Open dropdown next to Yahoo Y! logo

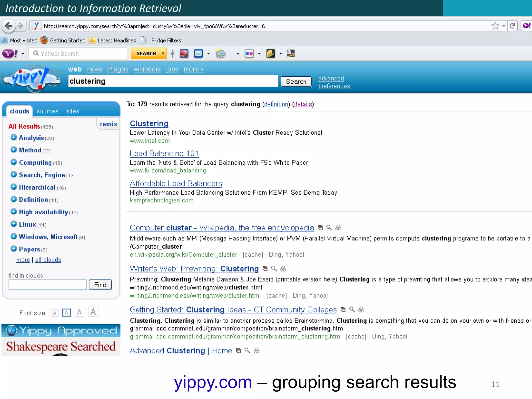(23, 54)
